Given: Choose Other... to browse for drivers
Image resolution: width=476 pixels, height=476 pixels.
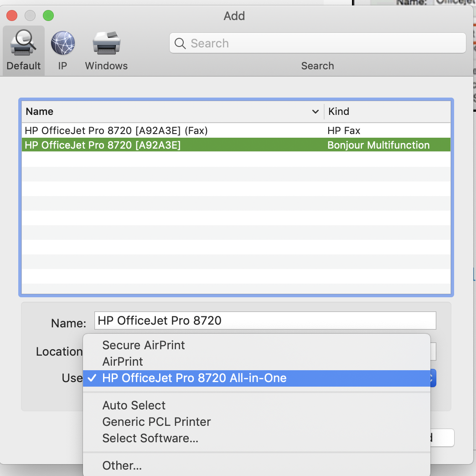Looking at the screenshot, I should coord(122,466).
